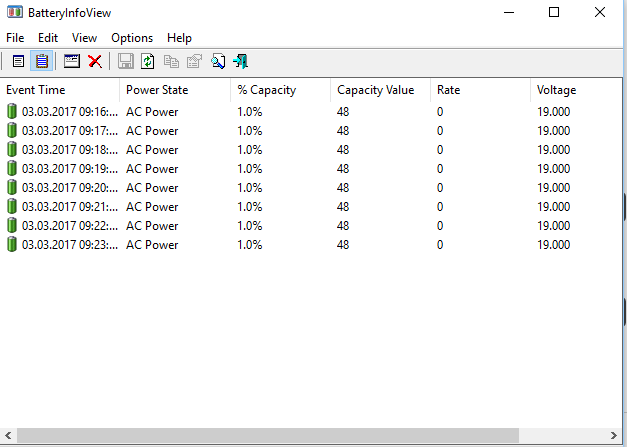This screenshot has width=627, height=447.
Task: Click battery icon of the 09:17 row
Action: [x=12, y=130]
